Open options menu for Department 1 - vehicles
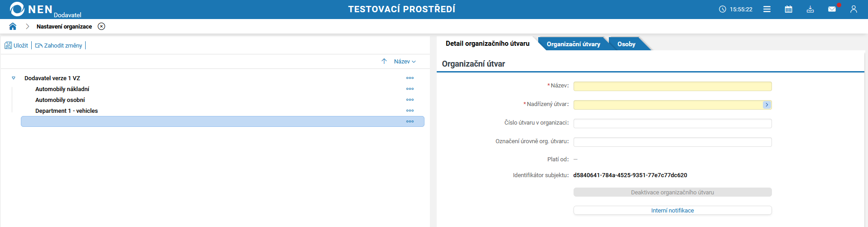Viewport: 868px width, 227px height. [410, 111]
